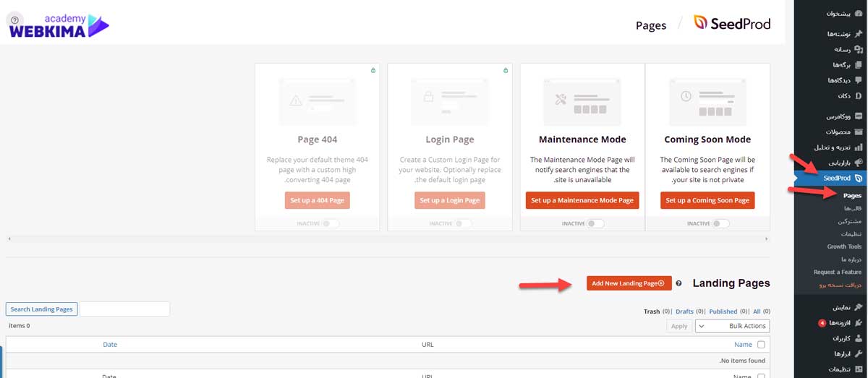Click Add New Landing Page button
Image resolution: width=868 pixels, height=378 pixels.
pos(629,283)
